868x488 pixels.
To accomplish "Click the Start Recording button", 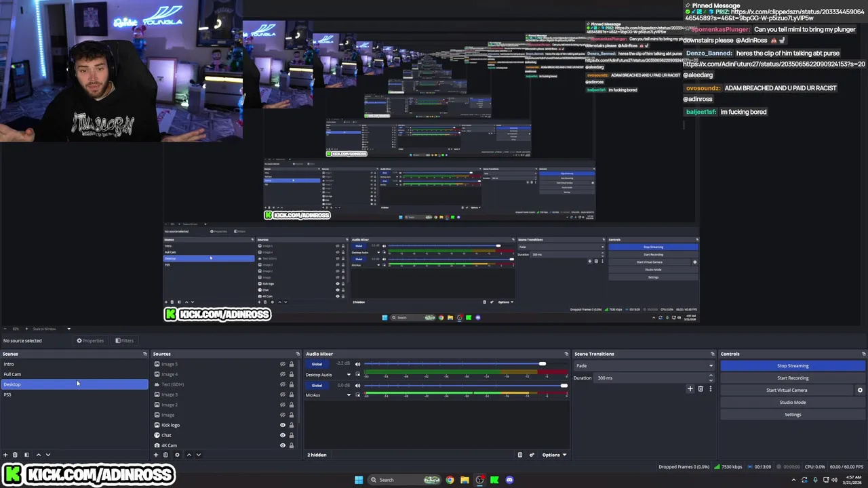I will (x=793, y=378).
